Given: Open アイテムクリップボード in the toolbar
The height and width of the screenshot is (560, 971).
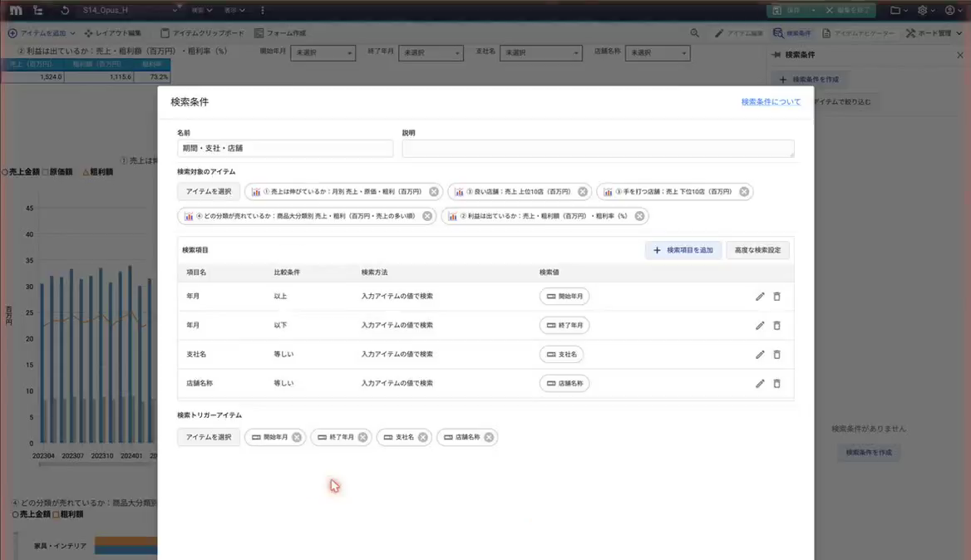Looking at the screenshot, I should (x=203, y=33).
